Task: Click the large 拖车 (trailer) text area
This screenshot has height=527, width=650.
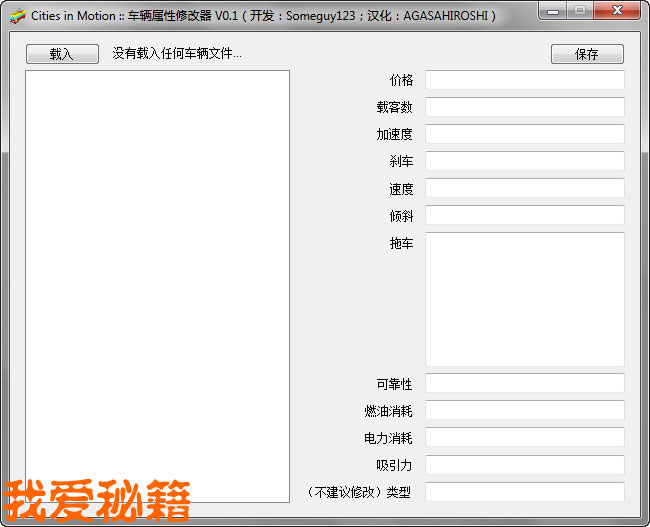Action: point(524,299)
